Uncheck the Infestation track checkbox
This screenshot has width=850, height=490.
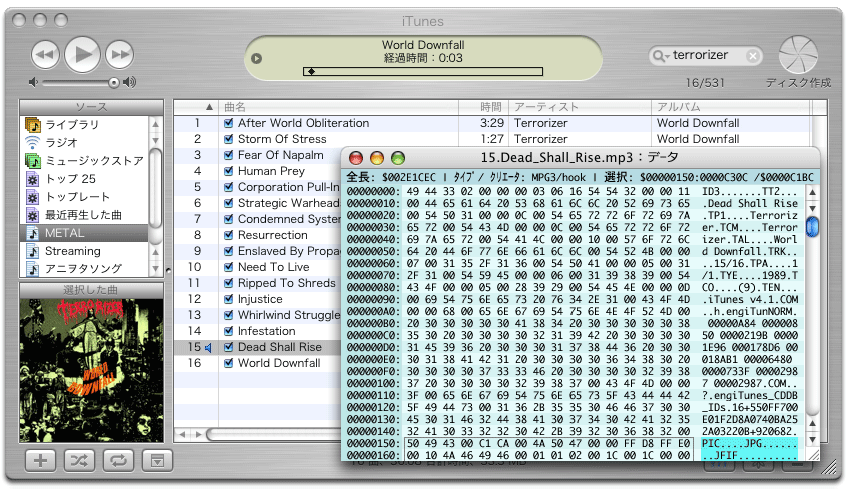(229, 332)
